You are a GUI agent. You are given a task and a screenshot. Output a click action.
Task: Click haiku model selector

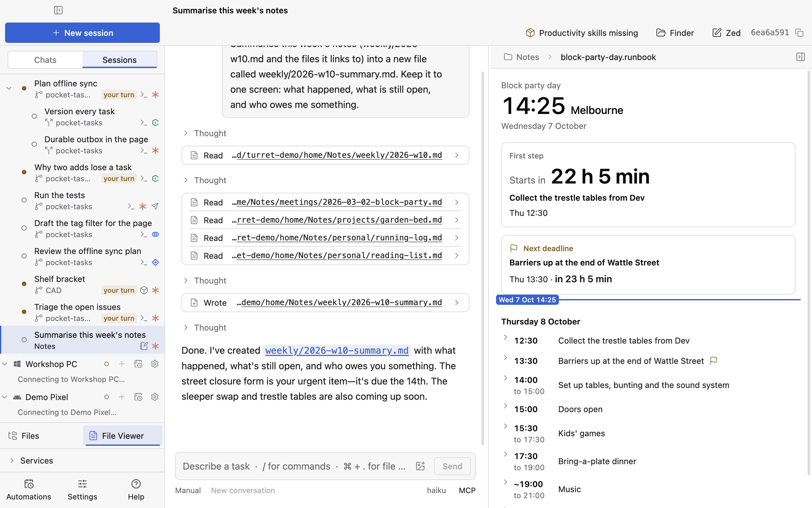(x=436, y=490)
